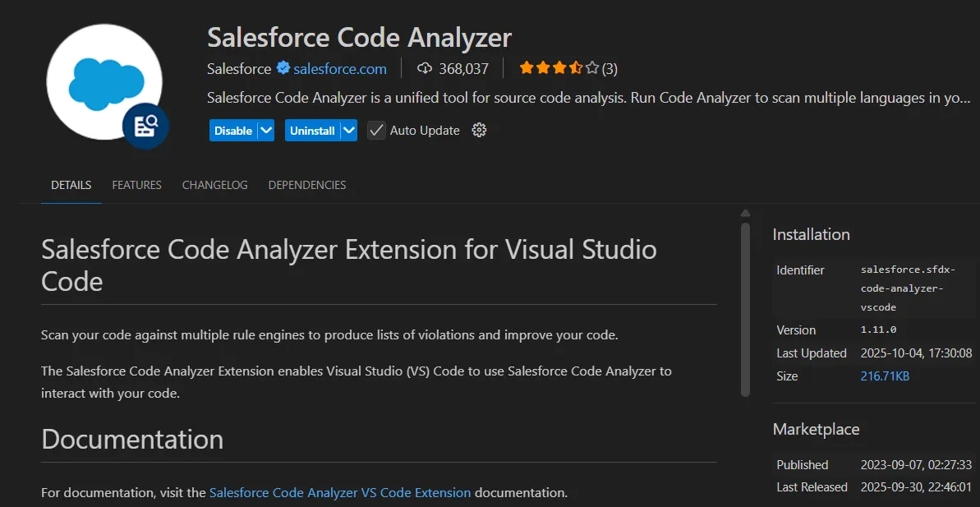Select the Dependencies tab

306,185
